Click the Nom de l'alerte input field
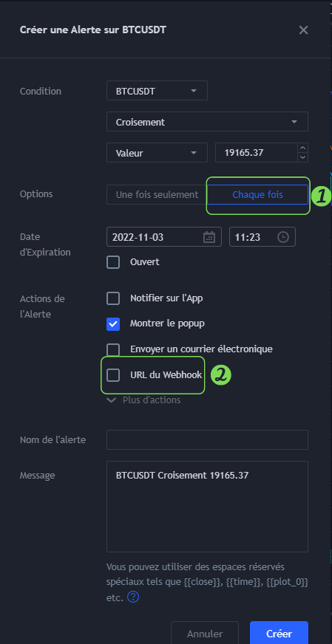The height and width of the screenshot is (644, 332). pos(207,440)
